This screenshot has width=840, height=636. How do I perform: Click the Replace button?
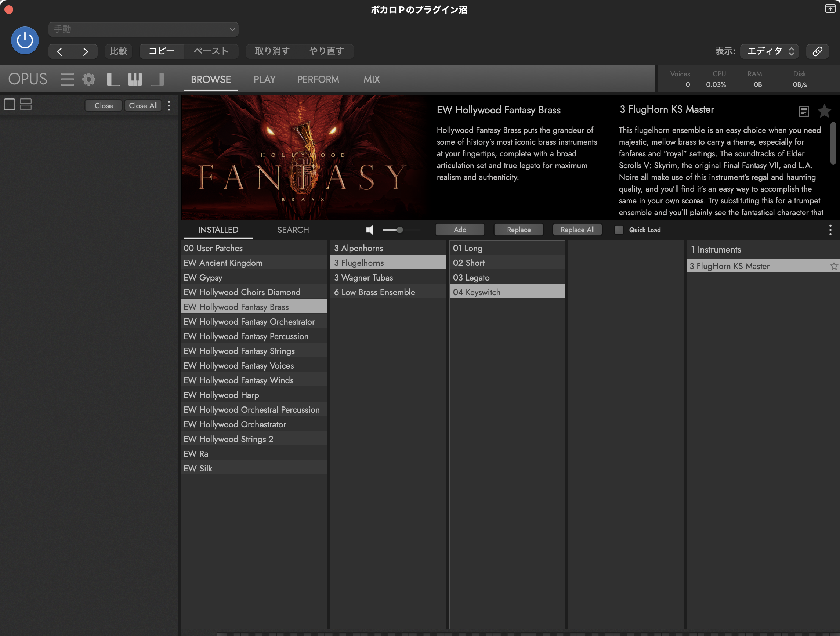pyautogui.click(x=519, y=230)
